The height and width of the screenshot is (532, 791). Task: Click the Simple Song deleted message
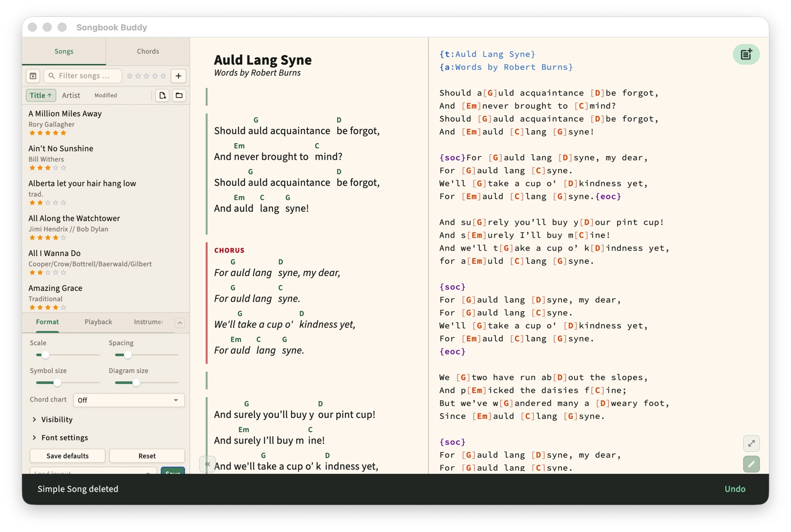78,489
